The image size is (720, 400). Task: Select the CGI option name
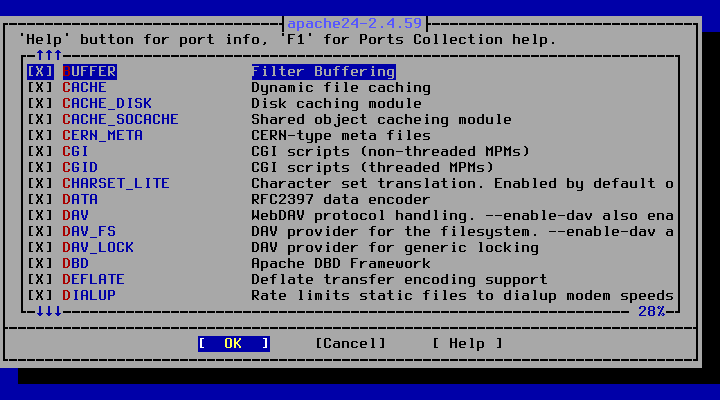pyautogui.click(x=75, y=152)
